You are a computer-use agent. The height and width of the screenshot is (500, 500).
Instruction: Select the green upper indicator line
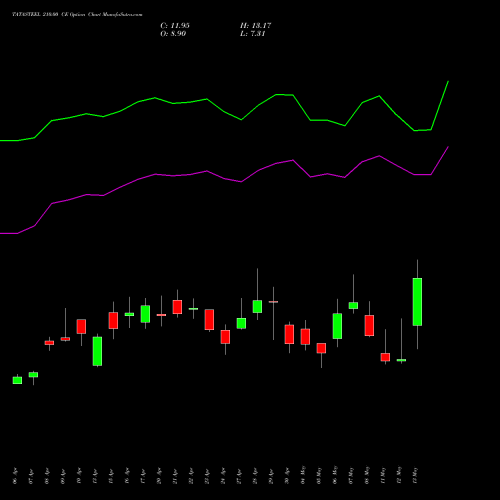point(224,112)
